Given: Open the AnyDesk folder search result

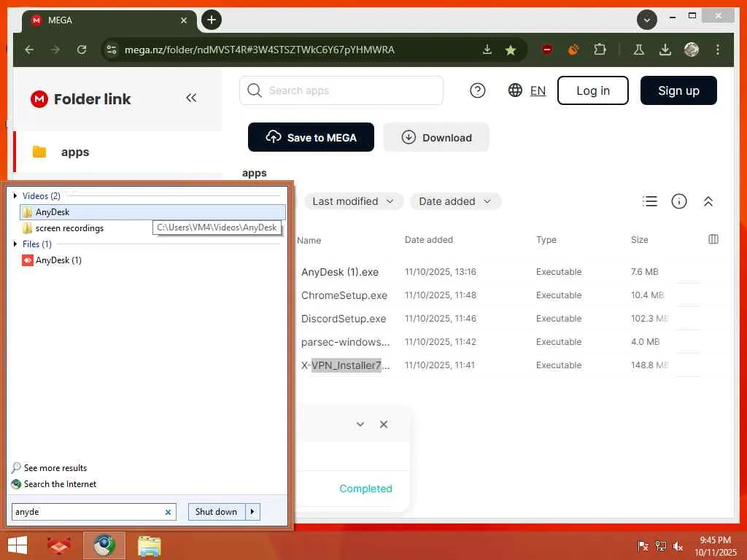Looking at the screenshot, I should click(153, 212).
